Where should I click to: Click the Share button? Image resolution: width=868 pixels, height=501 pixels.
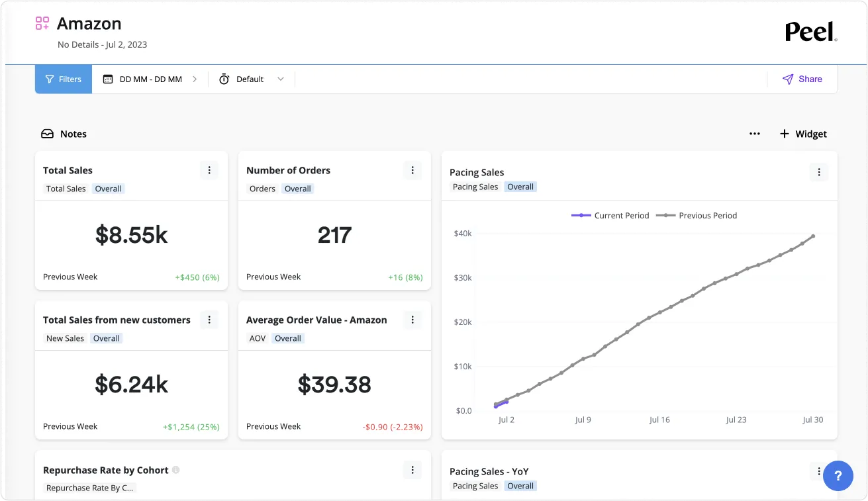click(x=802, y=79)
